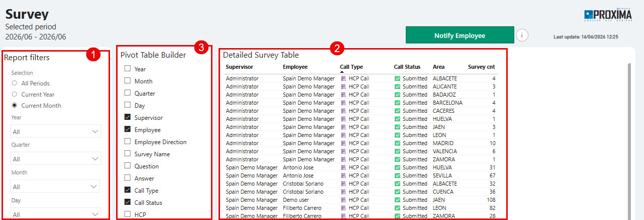The image size is (644, 220).
Task: Sort by the Supervisor column header
Action: pyautogui.click(x=239, y=67)
